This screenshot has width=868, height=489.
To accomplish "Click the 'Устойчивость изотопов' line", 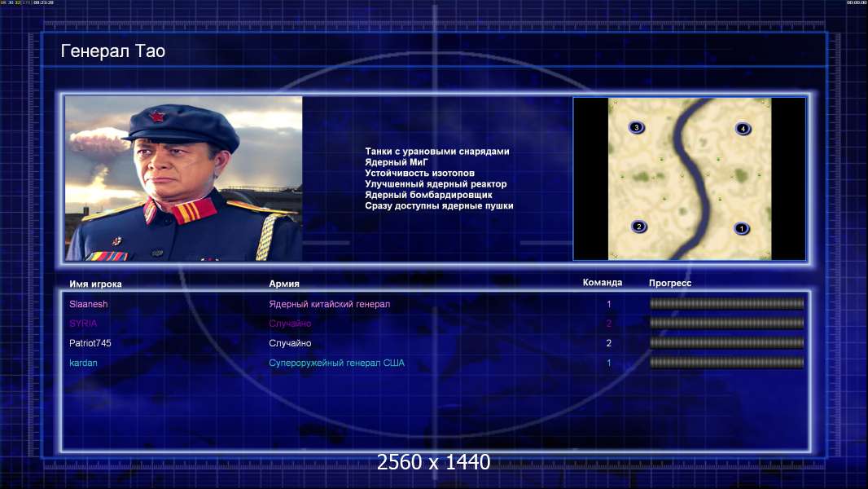I will point(419,173).
